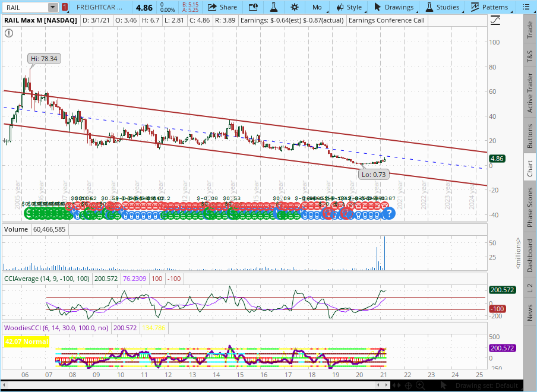Screen dimensions: 537x392
Task: Click the red alert badge beside symbol
Action: [64, 7]
